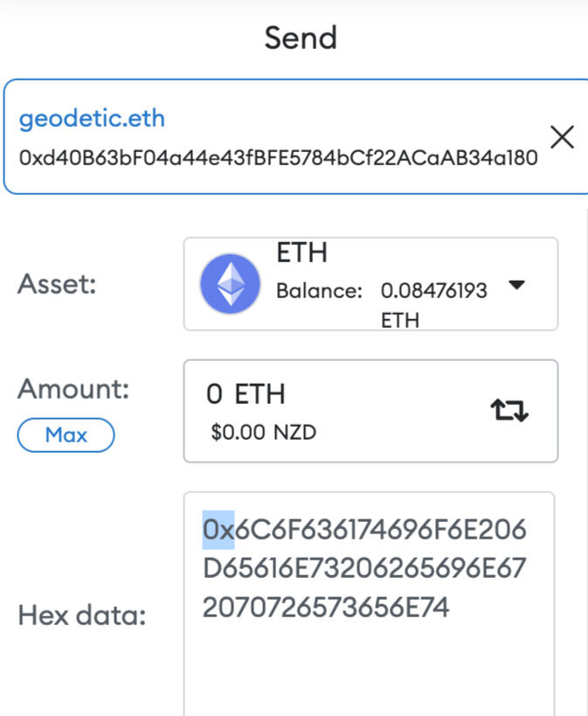Viewport: 588px width, 716px height.
Task: Click the Hex data label
Action: (x=82, y=615)
